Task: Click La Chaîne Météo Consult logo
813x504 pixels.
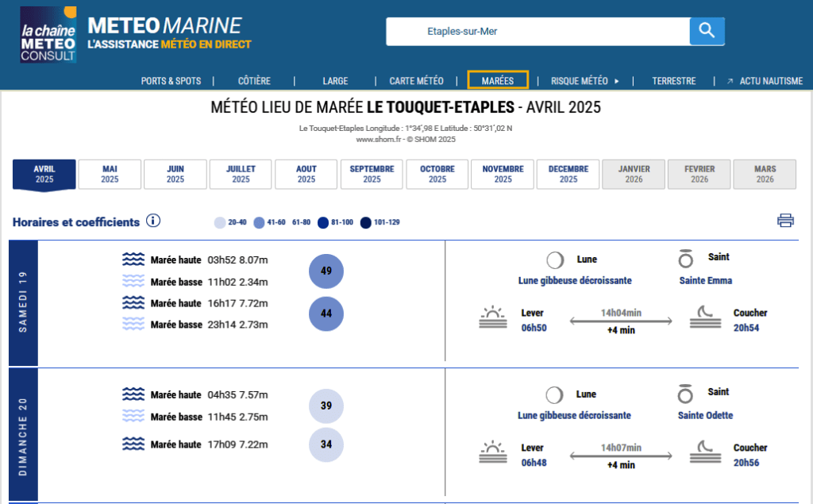Action: [48, 34]
